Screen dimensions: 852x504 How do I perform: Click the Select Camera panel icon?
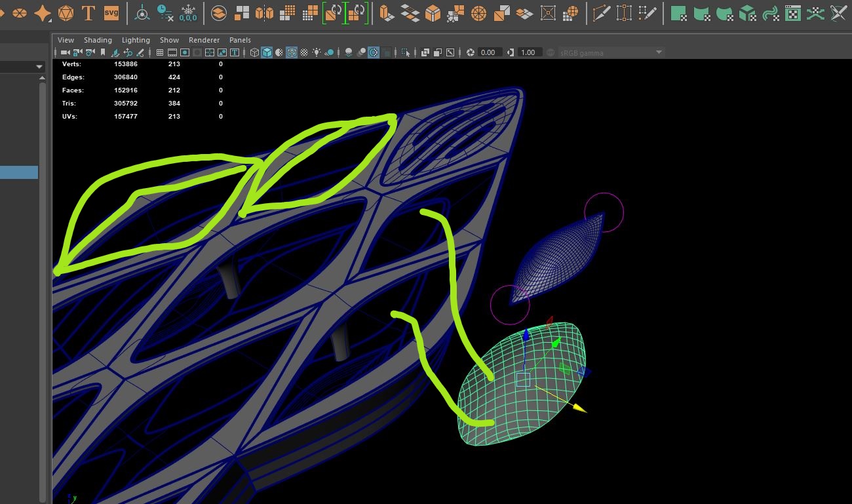click(x=65, y=52)
